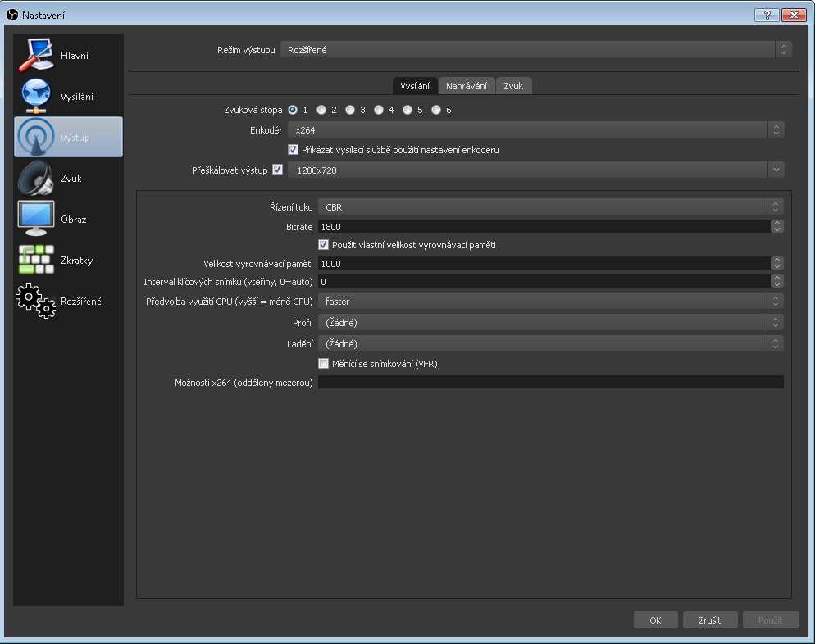Click the Zrušit button
815x644 pixels.
click(x=709, y=620)
